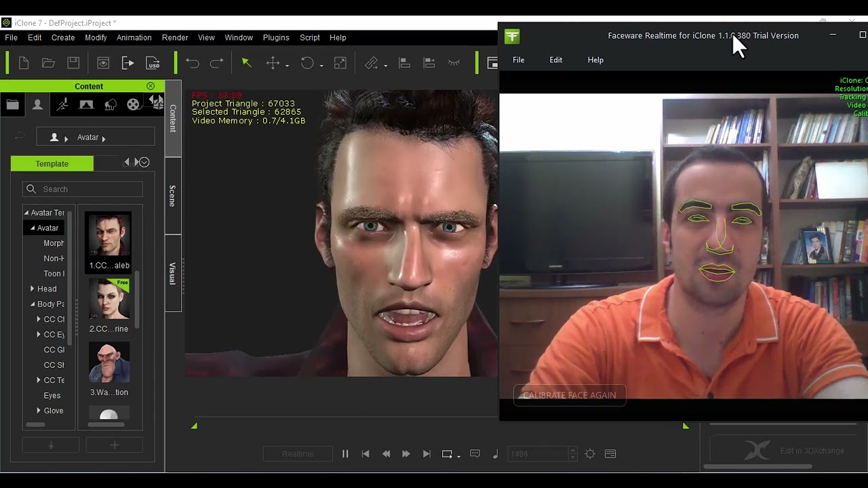868x488 pixels.
Task: Select the Rotate tool icon
Action: pos(307,63)
